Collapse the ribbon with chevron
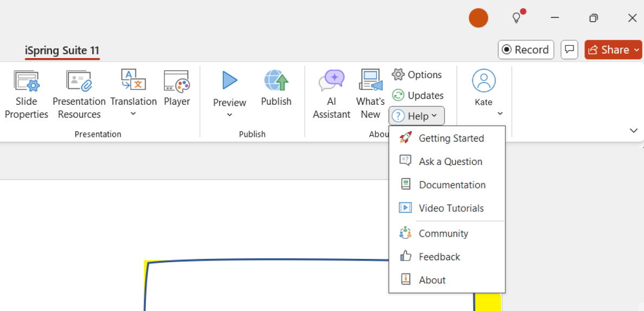 [x=633, y=130]
